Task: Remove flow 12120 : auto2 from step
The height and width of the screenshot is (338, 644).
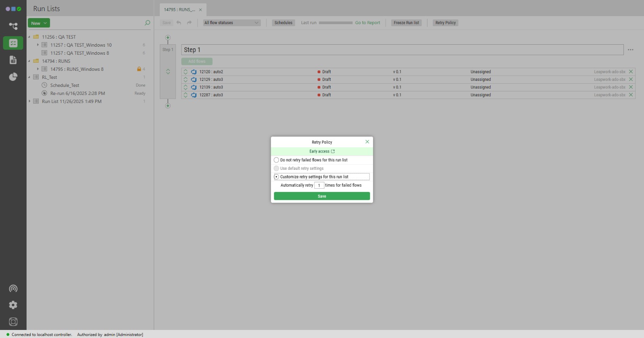Action: [631, 72]
